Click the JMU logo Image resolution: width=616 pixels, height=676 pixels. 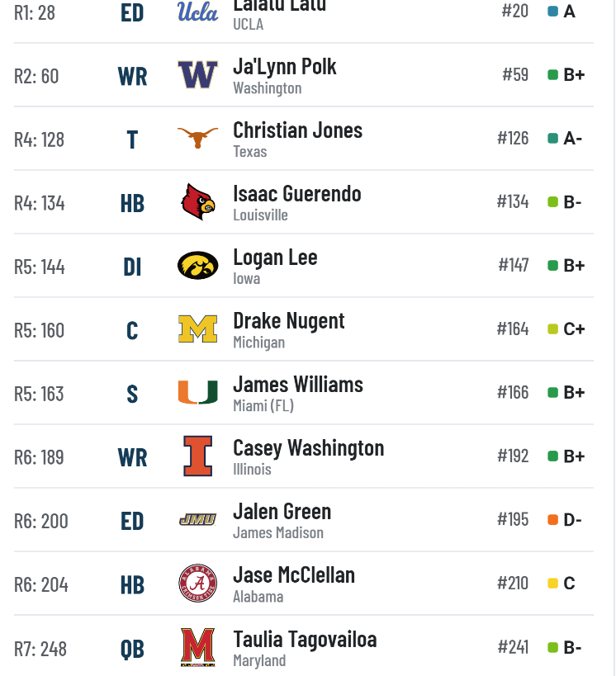(x=197, y=520)
